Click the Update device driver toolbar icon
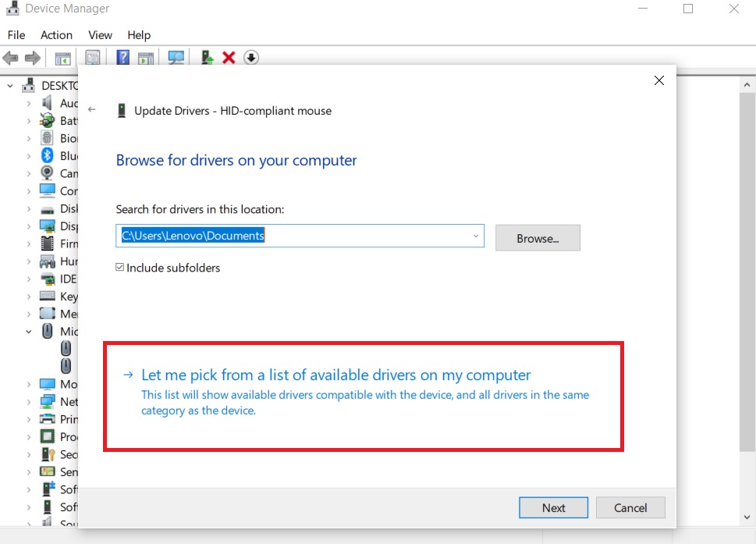756x544 pixels. (x=208, y=58)
